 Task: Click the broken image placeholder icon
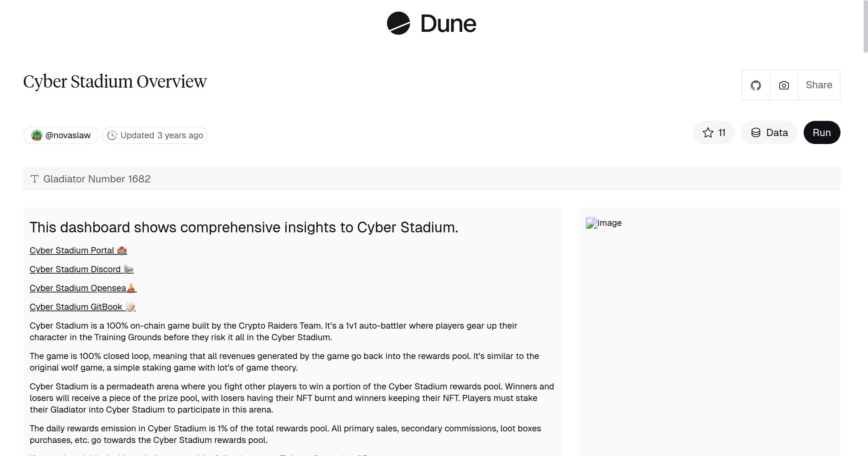[x=591, y=223]
